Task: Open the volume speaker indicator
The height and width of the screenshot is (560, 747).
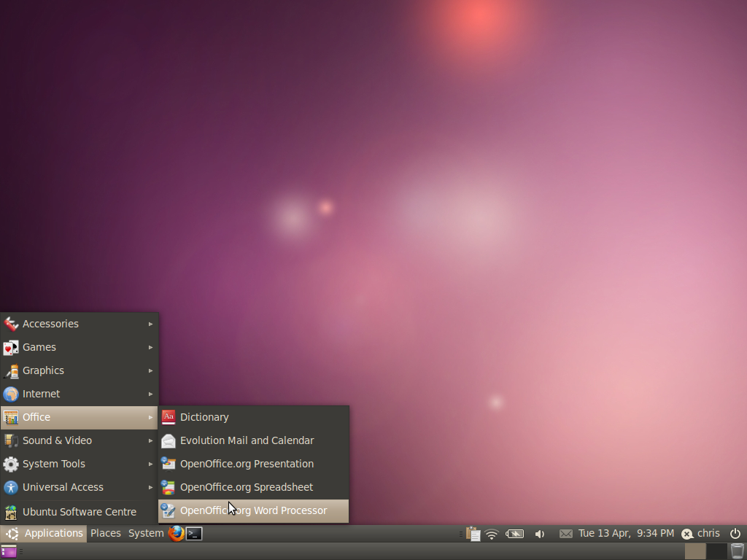Action: pyautogui.click(x=539, y=534)
